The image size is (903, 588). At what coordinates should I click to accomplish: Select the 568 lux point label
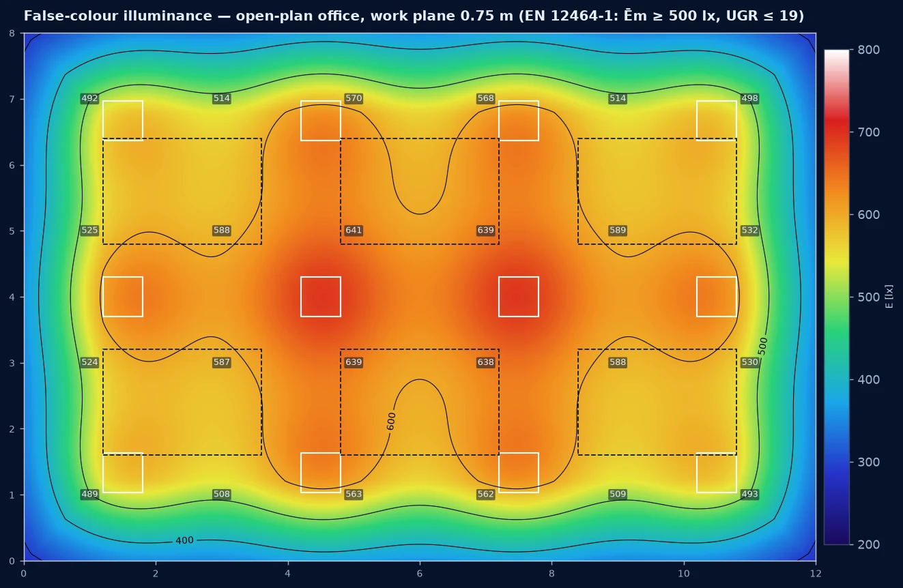pyautogui.click(x=485, y=99)
